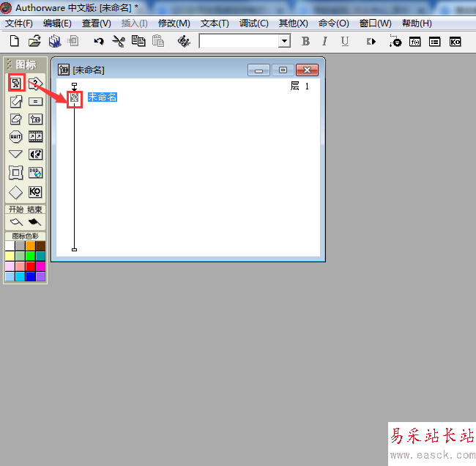Click the disabled 插入(I) menu
Screen dimensions: 476x466
(135, 23)
